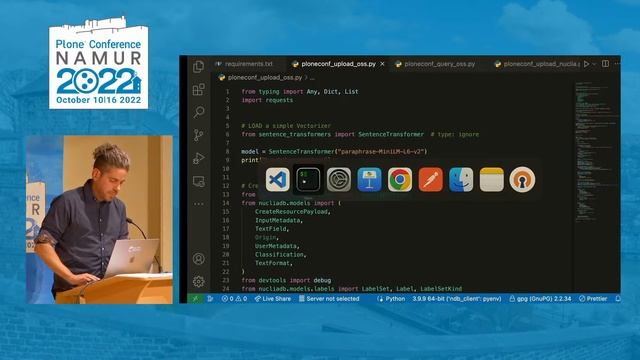Image resolution: width=640 pixels, height=360 pixels.
Task: Click Live Share in status bar
Action: 273,299
